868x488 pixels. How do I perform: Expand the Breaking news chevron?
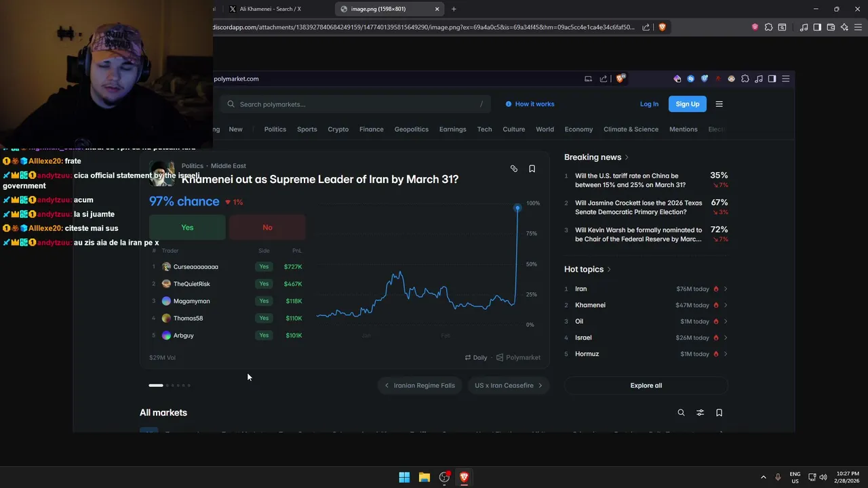click(627, 157)
